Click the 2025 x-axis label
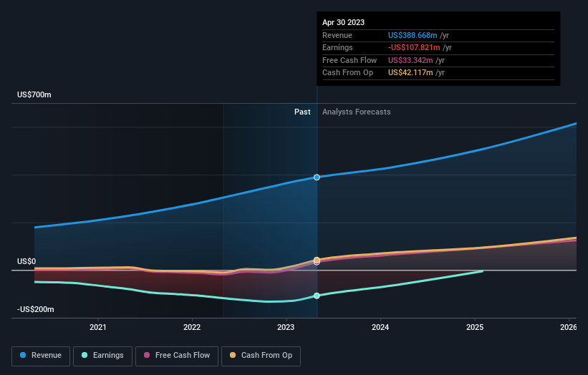This screenshot has width=588, height=375. click(x=475, y=327)
